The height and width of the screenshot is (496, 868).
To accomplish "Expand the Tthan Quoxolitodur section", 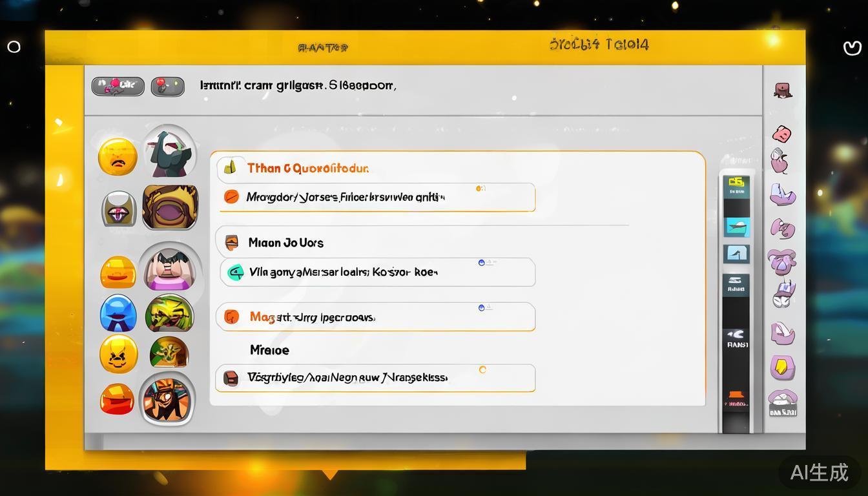I will (307, 169).
